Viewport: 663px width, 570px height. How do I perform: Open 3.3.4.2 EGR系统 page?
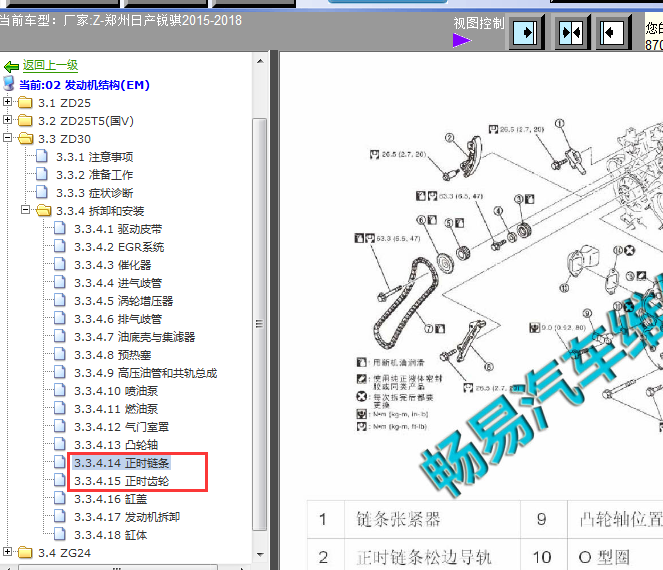pos(119,247)
